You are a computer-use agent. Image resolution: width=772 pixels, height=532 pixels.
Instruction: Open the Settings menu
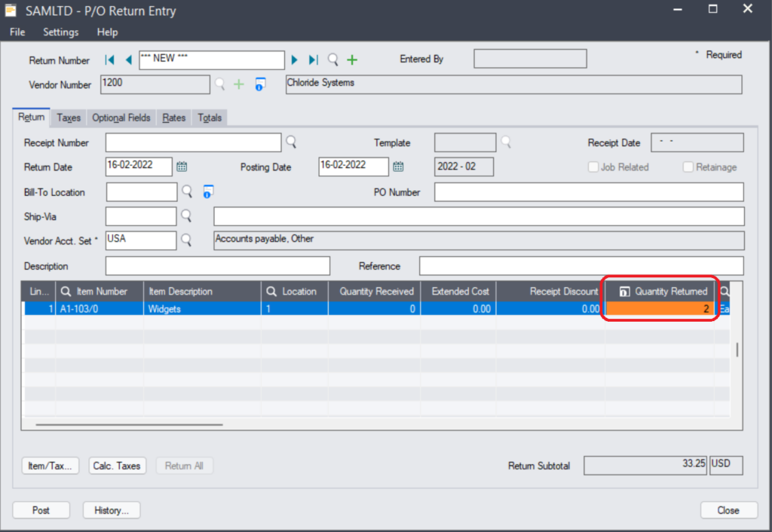60,32
